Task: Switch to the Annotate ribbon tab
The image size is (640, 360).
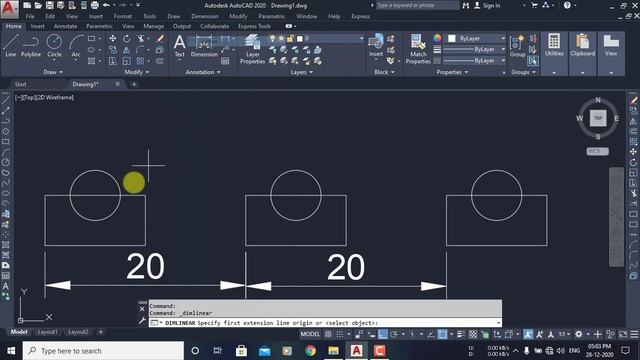Action: pyautogui.click(x=65, y=26)
